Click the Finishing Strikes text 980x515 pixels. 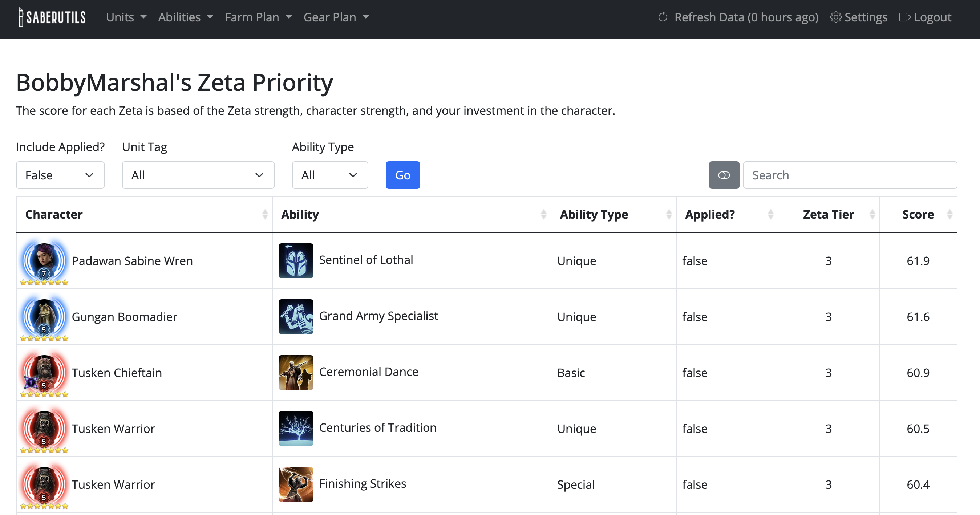pyautogui.click(x=363, y=483)
